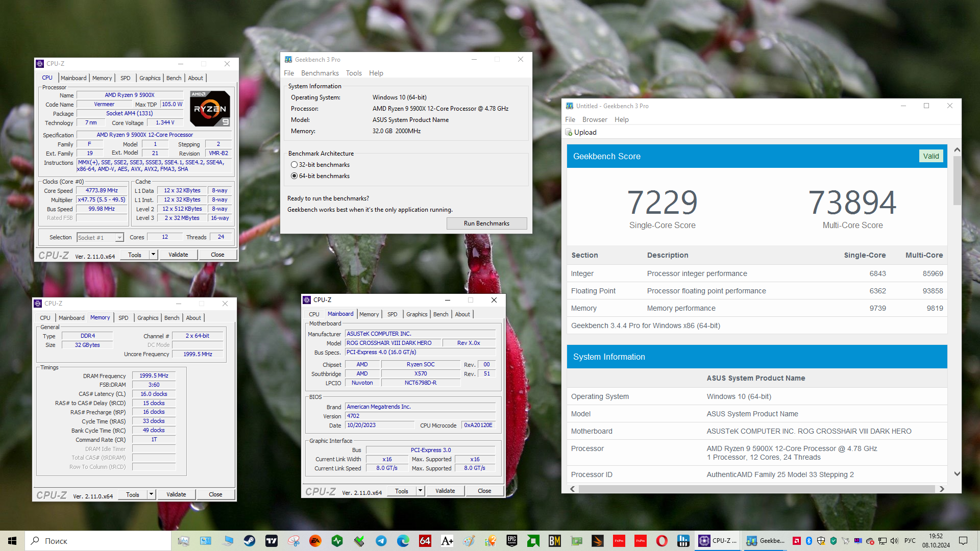Screen dimensions: 980x551
Task: Select 32-bit benchmarks radio button
Action: (294, 165)
